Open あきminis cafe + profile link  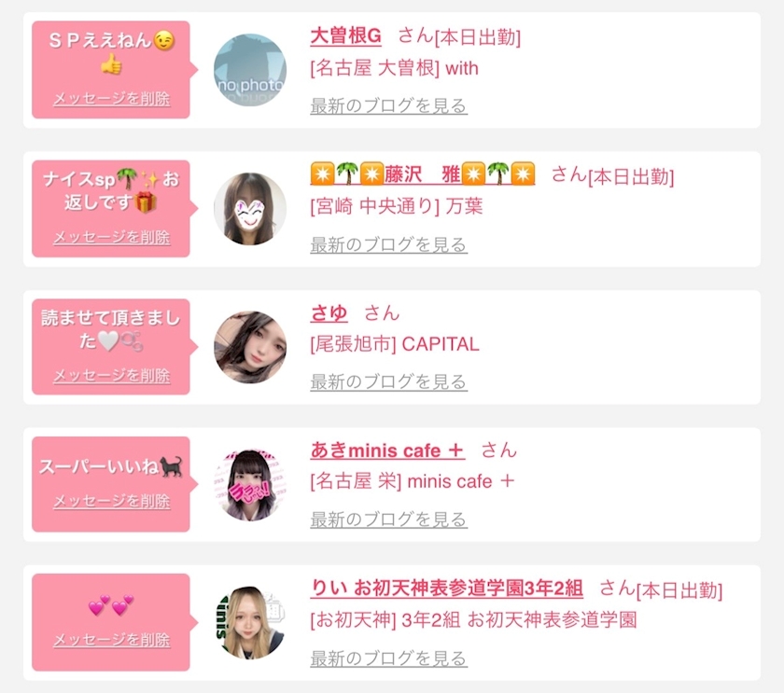(387, 450)
